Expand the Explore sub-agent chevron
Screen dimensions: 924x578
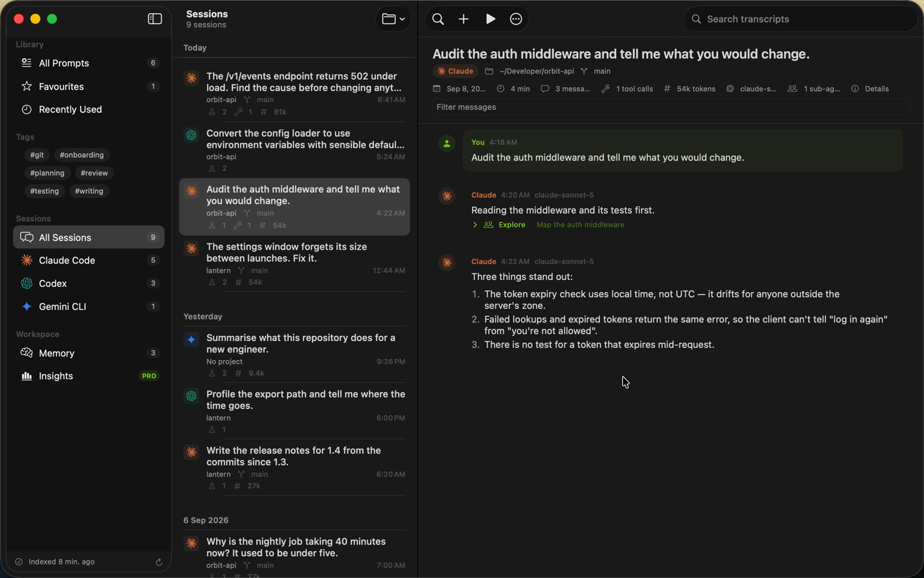tap(475, 225)
